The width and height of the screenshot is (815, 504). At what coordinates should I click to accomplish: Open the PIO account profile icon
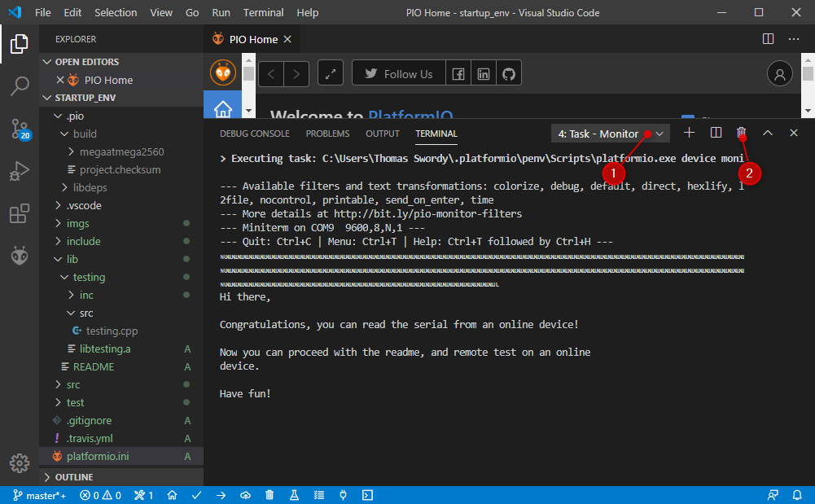[780, 74]
